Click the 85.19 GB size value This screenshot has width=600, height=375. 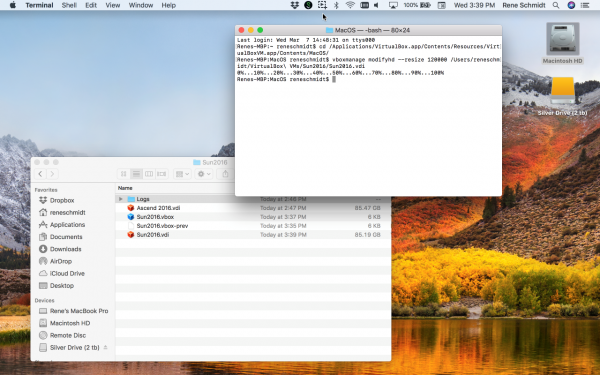[367, 235]
